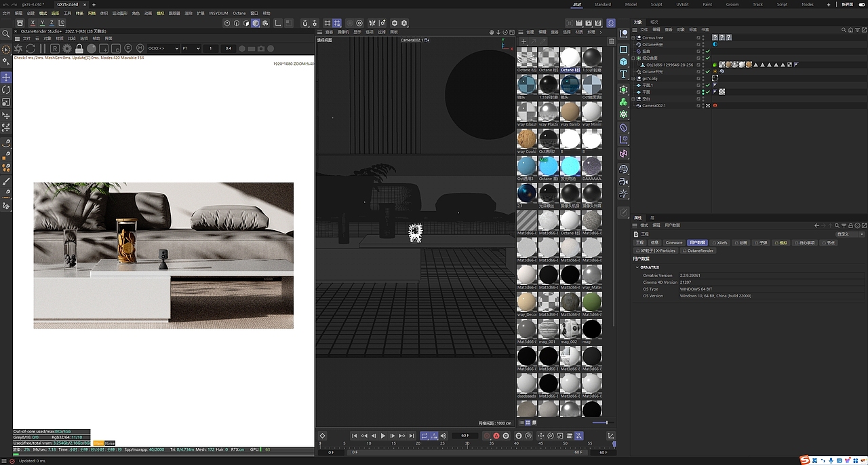The width and height of the screenshot is (868, 465).
Task: Click the rectangle spline icon
Action: pos(624,49)
